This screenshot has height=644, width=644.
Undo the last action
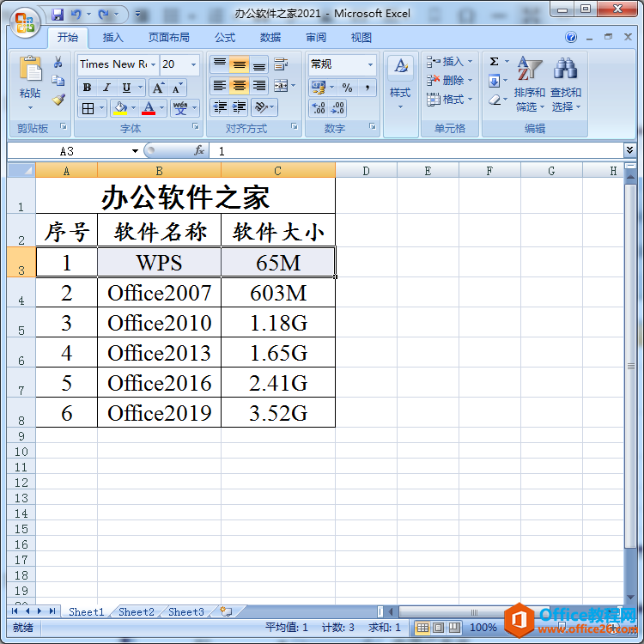point(76,15)
